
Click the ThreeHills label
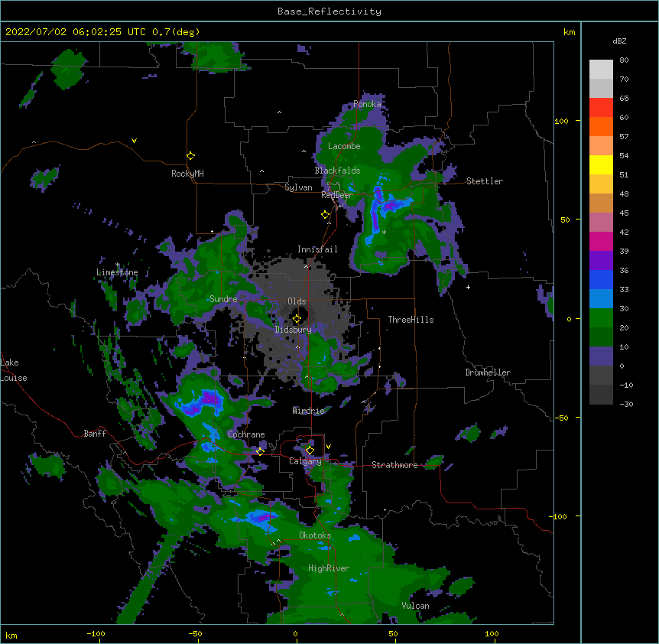click(411, 320)
